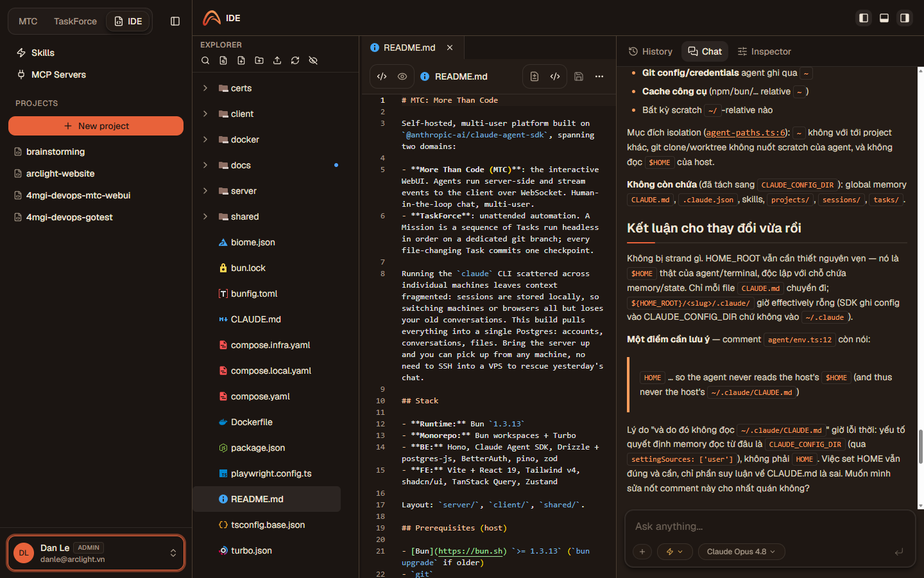Click the agent-paths.ts:6 link in chat
Image resolution: width=924 pixels, height=578 pixels.
pos(746,132)
